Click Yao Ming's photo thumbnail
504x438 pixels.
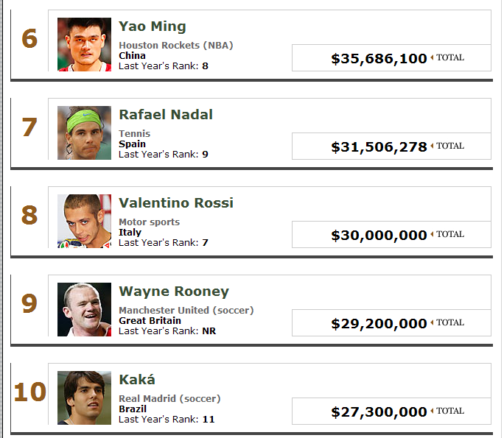tap(84, 44)
